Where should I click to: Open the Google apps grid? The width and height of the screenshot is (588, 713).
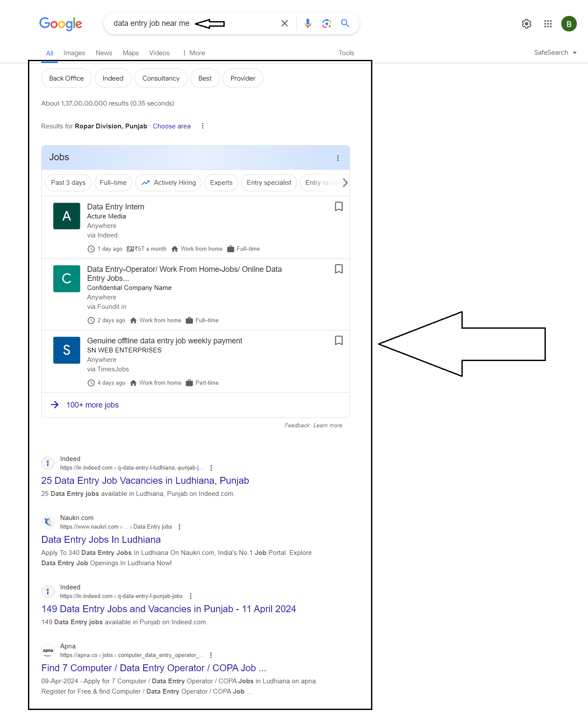[x=548, y=24]
